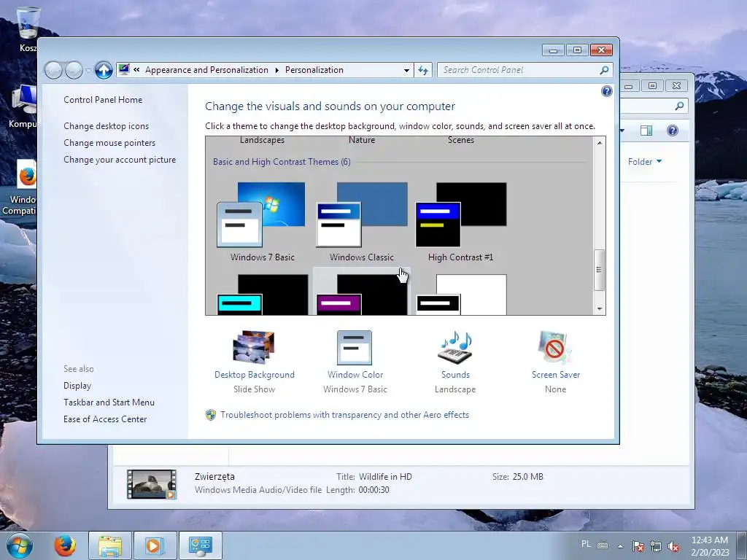Choose the white high contrast theme thumbnail
The height and width of the screenshot is (560, 747).
(461, 295)
